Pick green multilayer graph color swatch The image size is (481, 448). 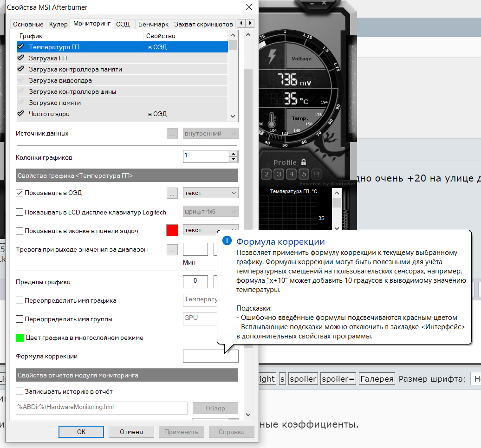(x=19, y=338)
